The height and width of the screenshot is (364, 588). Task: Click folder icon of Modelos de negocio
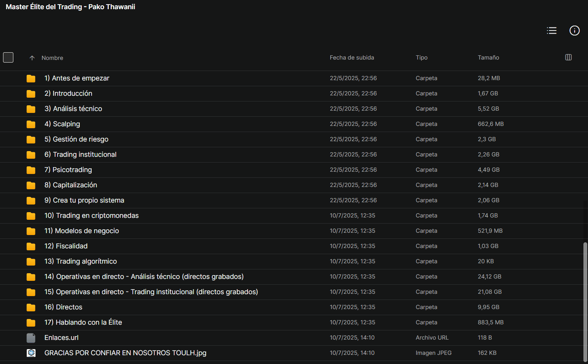click(31, 231)
